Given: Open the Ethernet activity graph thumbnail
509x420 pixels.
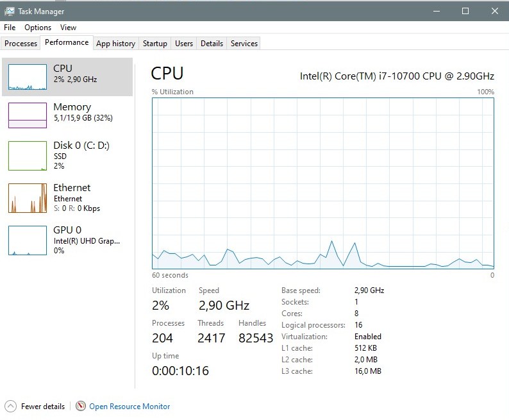Looking at the screenshot, I should pyautogui.click(x=28, y=198).
